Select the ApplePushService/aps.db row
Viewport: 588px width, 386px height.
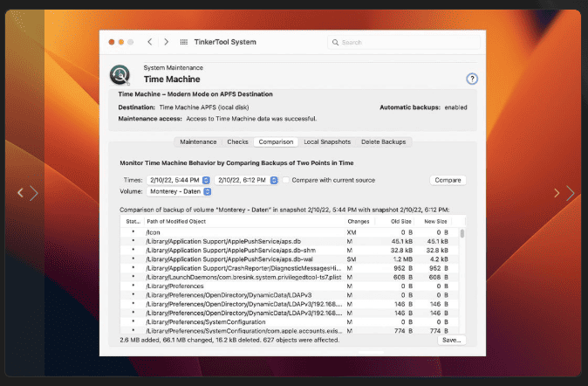tap(290, 241)
